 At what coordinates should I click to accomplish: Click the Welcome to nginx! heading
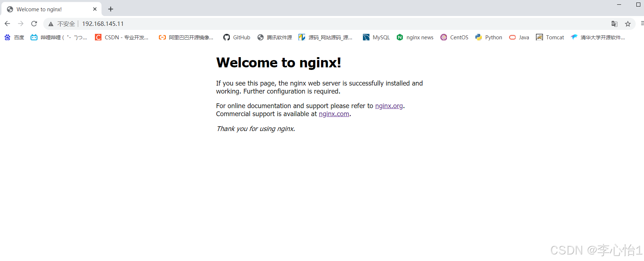(x=279, y=63)
